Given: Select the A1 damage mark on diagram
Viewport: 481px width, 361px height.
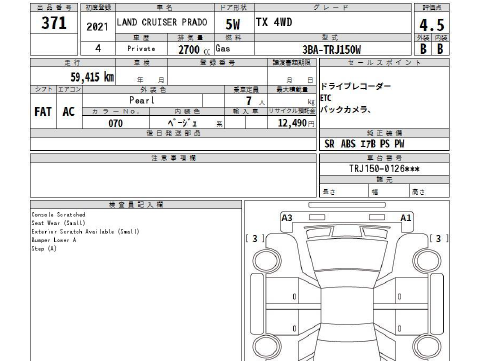Looking at the screenshot, I should coord(406,218).
